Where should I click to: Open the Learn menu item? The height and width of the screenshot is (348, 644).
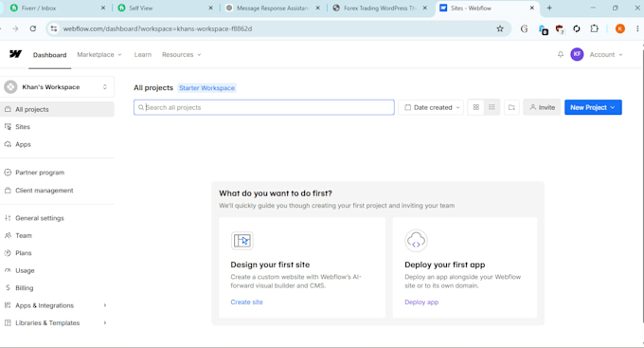click(142, 54)
